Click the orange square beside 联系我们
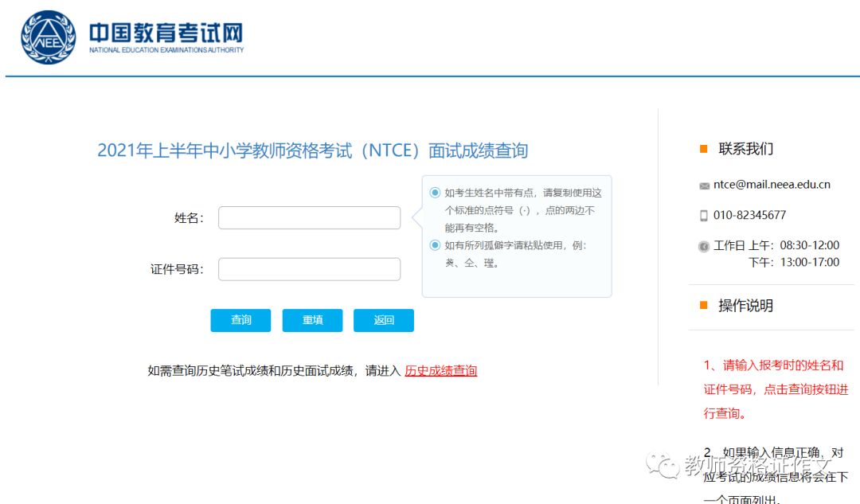Screen dimensions: 860x504 coord(704,149)
